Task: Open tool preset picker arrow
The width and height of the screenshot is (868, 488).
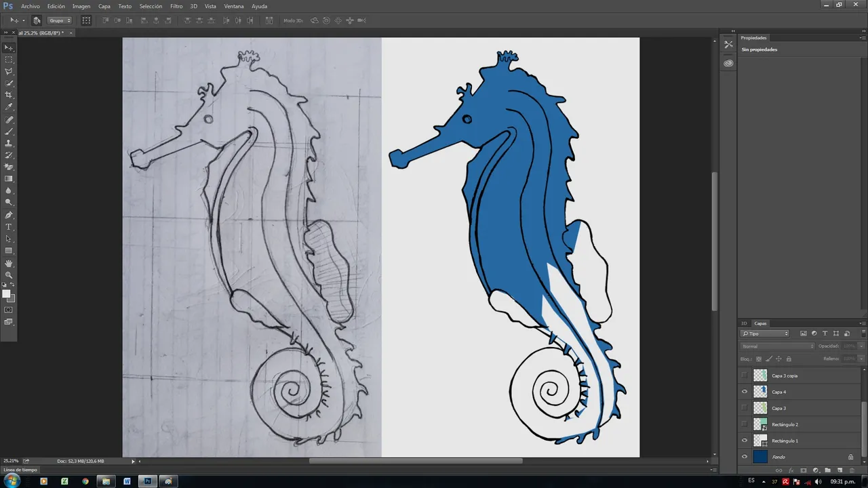Action: point(23,20)
